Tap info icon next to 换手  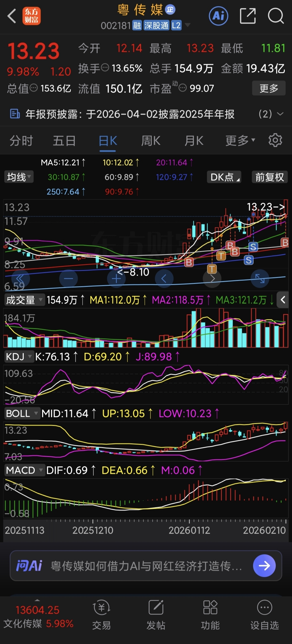(x=105, y=67)
